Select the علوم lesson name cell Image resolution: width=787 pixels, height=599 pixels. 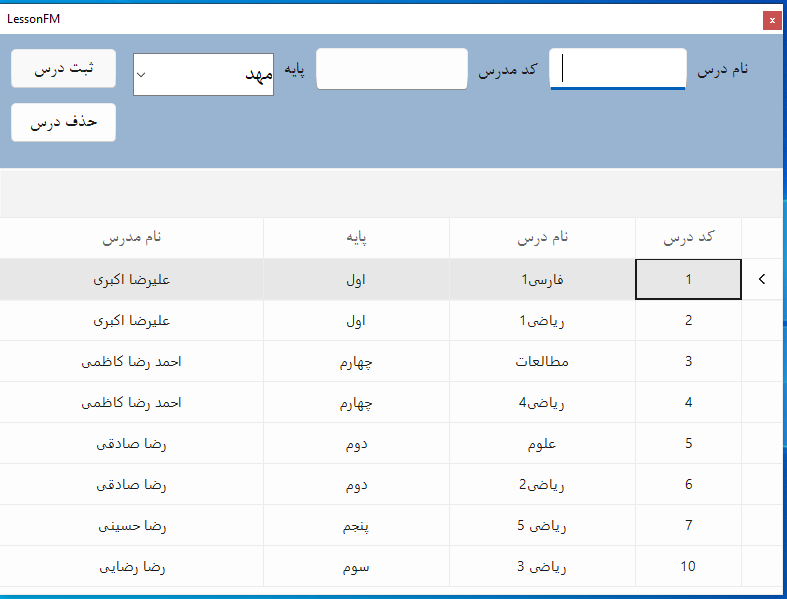[542, 444]
